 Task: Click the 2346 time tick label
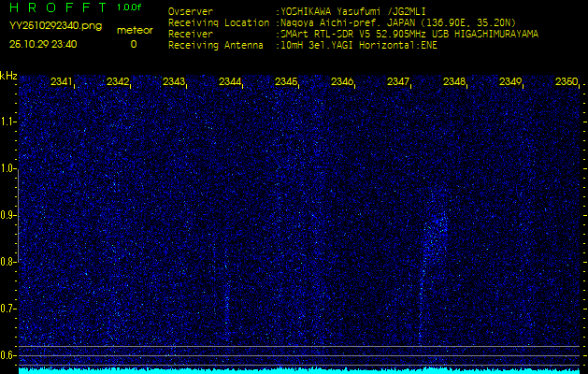coord(342,82)
